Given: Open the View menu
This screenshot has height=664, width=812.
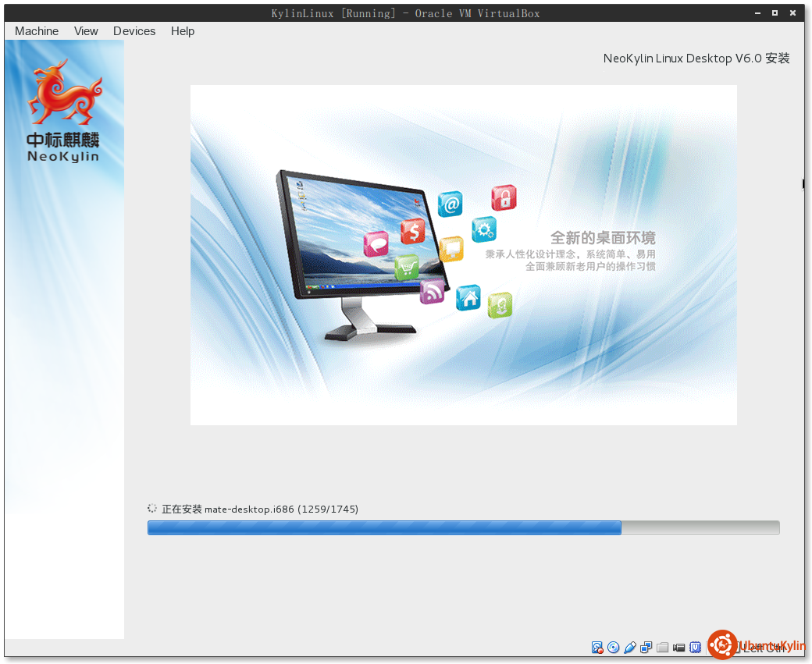Looking at the screenshot, I should tap(86, 31).
